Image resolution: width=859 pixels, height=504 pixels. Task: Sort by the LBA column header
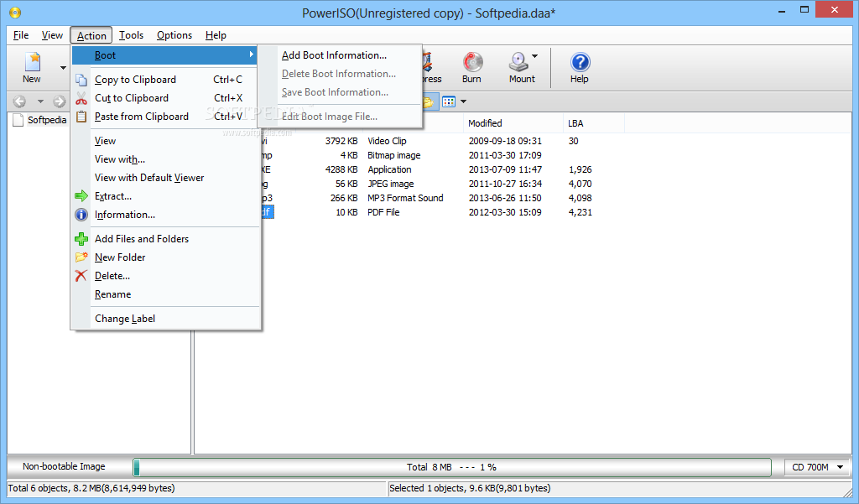tap(593, 123)
